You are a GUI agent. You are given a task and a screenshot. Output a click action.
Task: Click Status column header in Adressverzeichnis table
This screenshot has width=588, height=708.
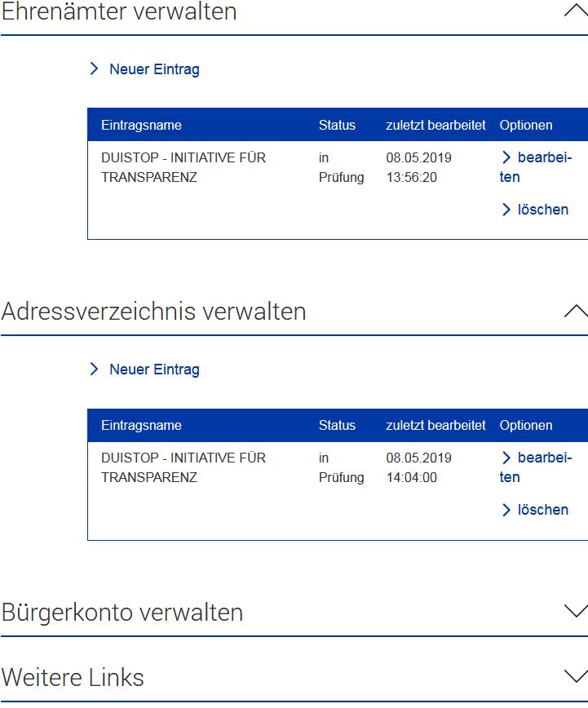(x=337, y=425)
